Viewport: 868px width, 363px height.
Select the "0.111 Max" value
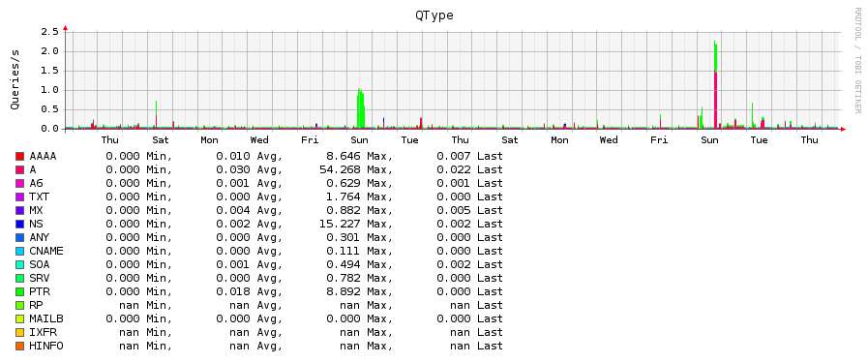coord(359,252)
